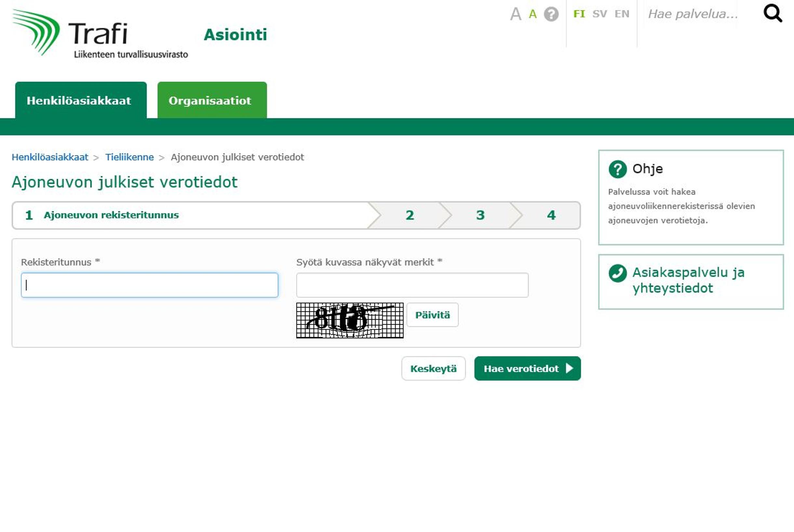This screenshot has width=794, height=532.
Task: Open Asiakaspalvelu ja yhteystiedot link
Action: [688, 280]
